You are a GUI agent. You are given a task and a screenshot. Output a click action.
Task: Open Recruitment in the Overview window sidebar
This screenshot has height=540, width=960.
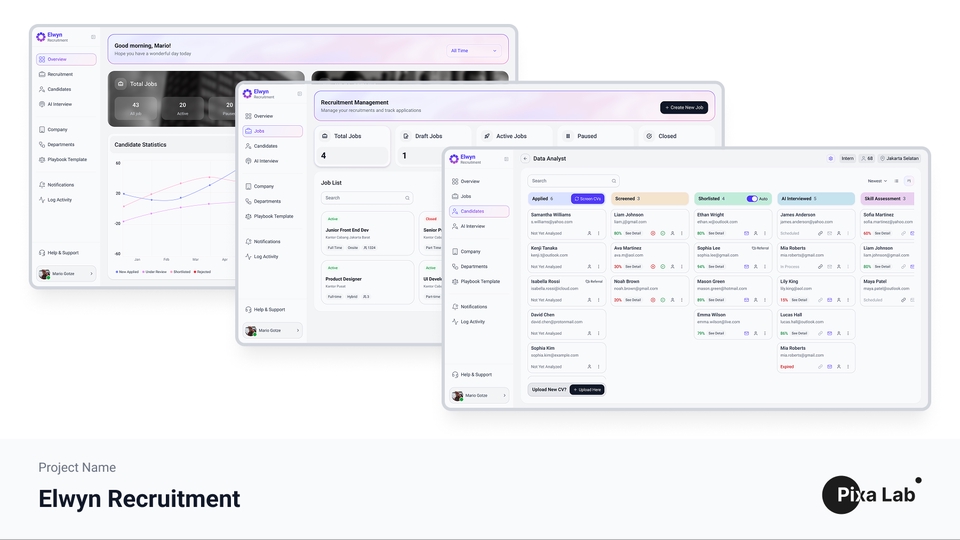pos(60,74)
